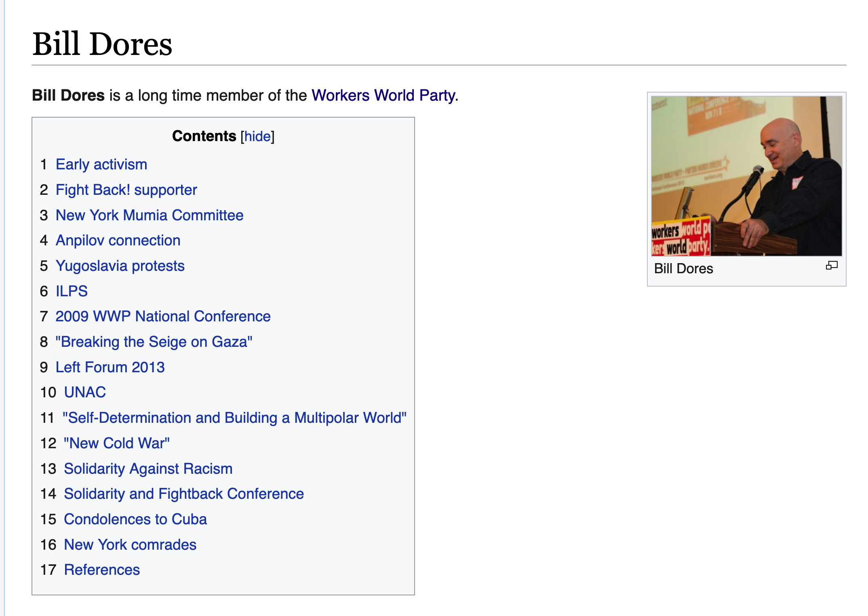Select the Anpilov connection entry
Screen dimensions: 868x616
pyautogui.click(x=118, y=240)
